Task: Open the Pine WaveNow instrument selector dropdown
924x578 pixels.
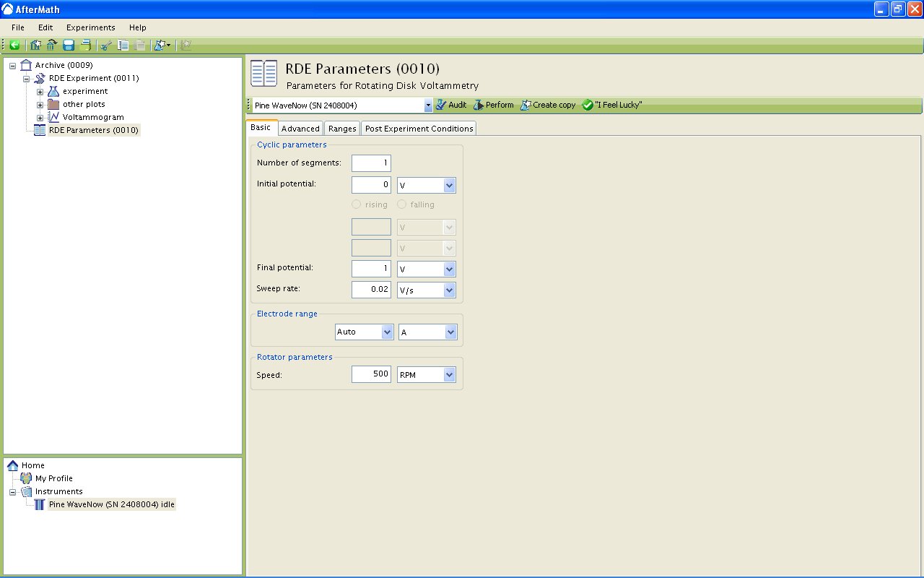Action: pos(428,105)
